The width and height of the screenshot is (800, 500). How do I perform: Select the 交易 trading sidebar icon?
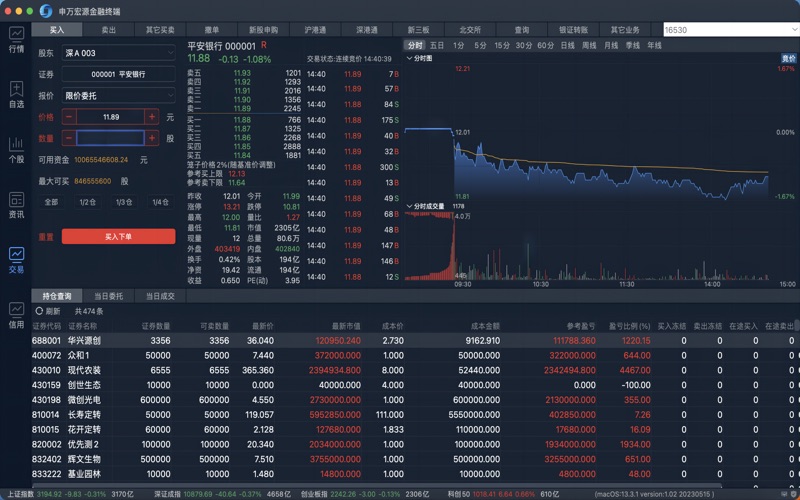16,260
